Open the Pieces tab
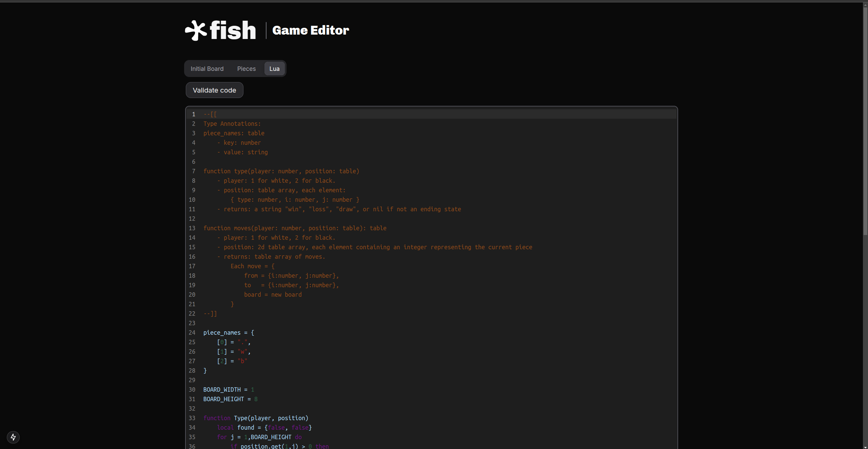This screenshot has width=868, height=449. click(246, 69)
